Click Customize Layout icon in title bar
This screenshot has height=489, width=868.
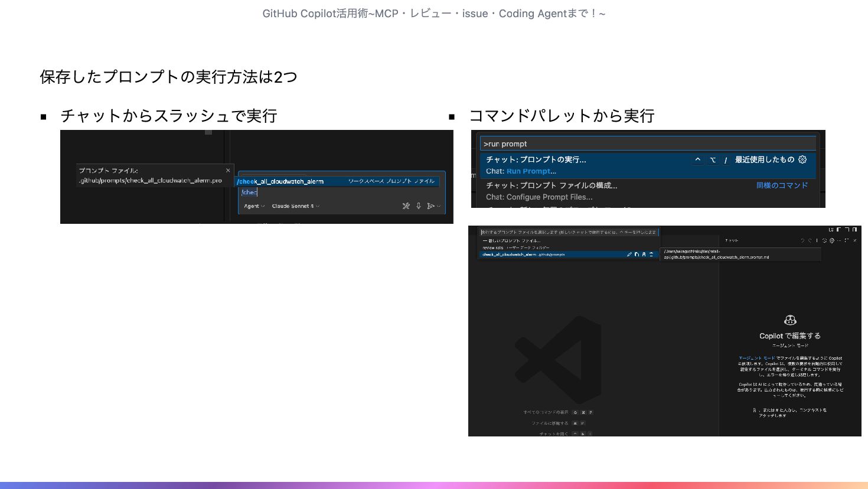[831, 230]
